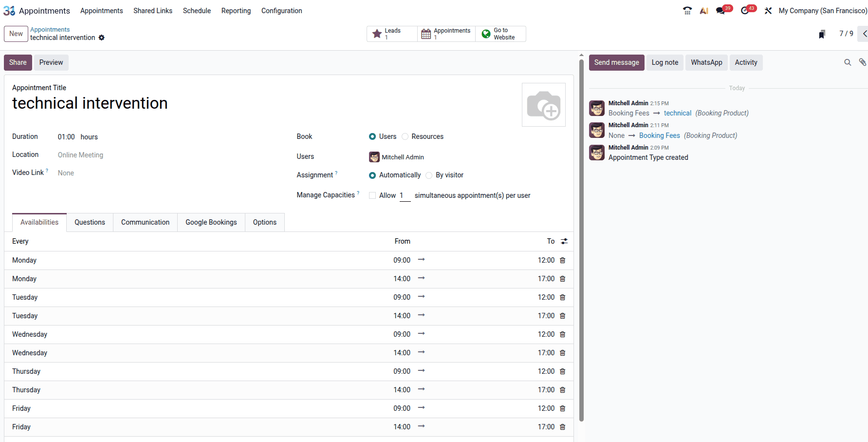Select the Resources booking radio option

pos(405,136)
